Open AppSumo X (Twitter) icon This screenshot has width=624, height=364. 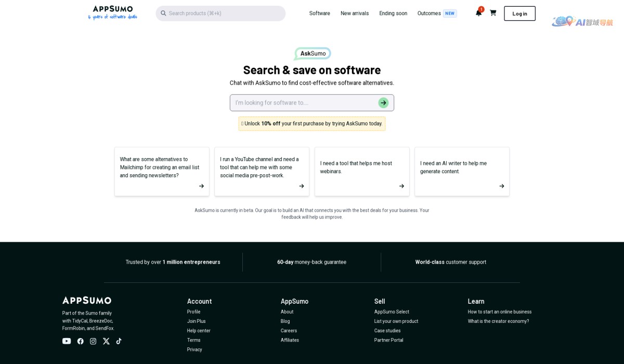coord(106,341)
